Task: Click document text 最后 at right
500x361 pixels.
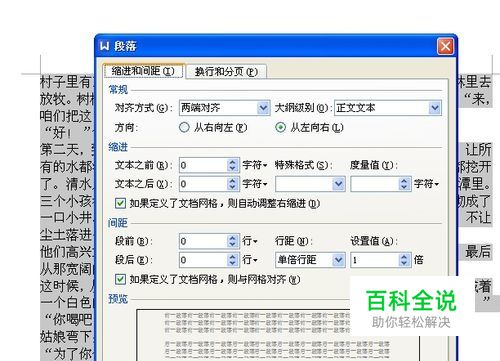Action: [x=478, y=252]
